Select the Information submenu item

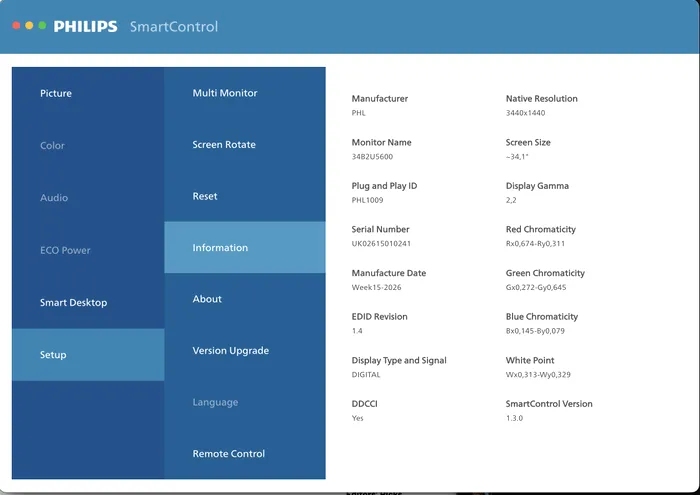click(245, 248)
